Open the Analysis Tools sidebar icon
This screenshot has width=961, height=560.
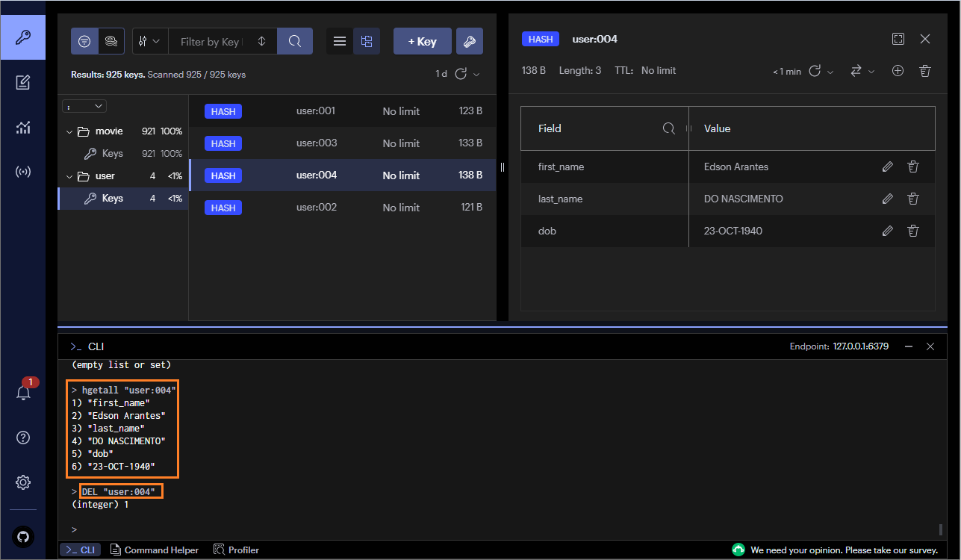point(22,128)
